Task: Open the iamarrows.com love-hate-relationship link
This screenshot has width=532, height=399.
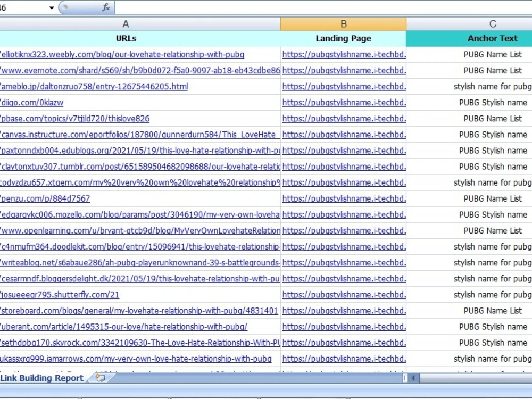Action: 136,359
